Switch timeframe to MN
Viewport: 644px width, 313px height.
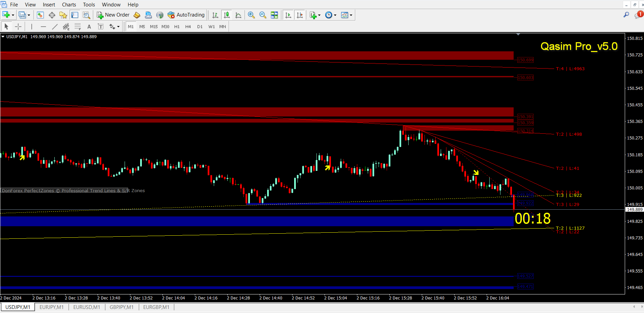point(223,26)
